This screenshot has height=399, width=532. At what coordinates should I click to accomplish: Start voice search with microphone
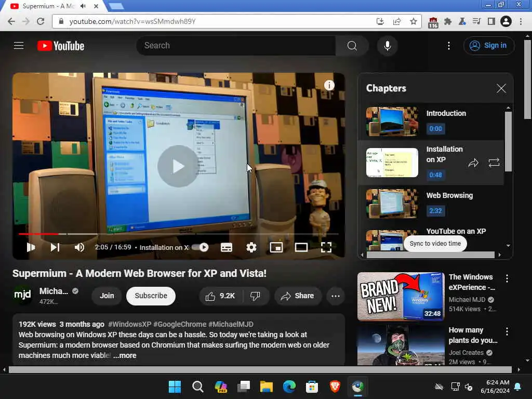pyautogui.click(x=387, y=46)
